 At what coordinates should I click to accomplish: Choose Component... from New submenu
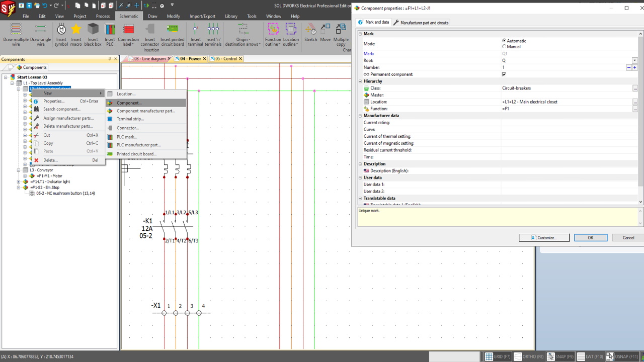coord(146,103)
